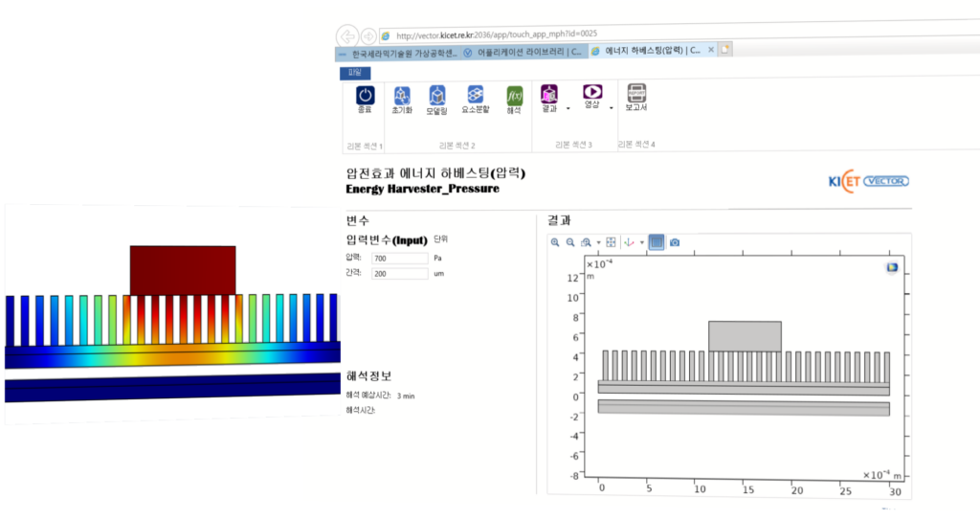Expand the 영상 (video) dropdown arrow
This screenshot has height=521, width=980.
[x=611, y=108]
